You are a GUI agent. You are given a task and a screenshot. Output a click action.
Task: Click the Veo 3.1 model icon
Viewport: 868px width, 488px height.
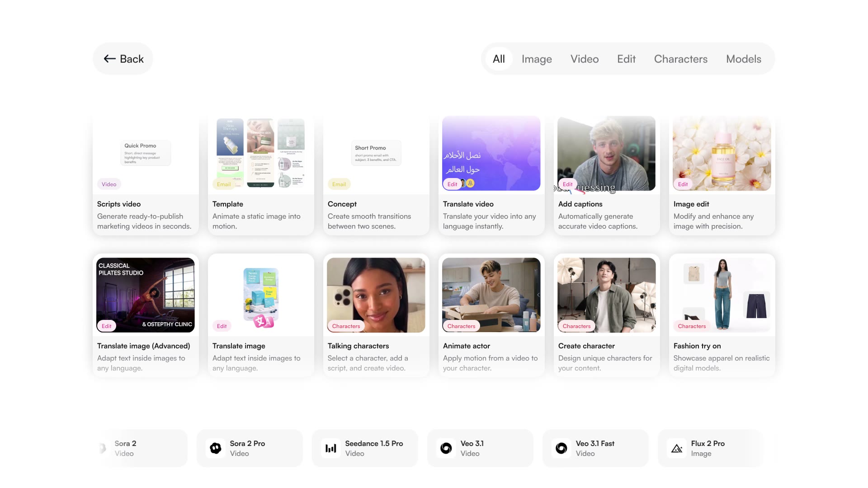446,448
